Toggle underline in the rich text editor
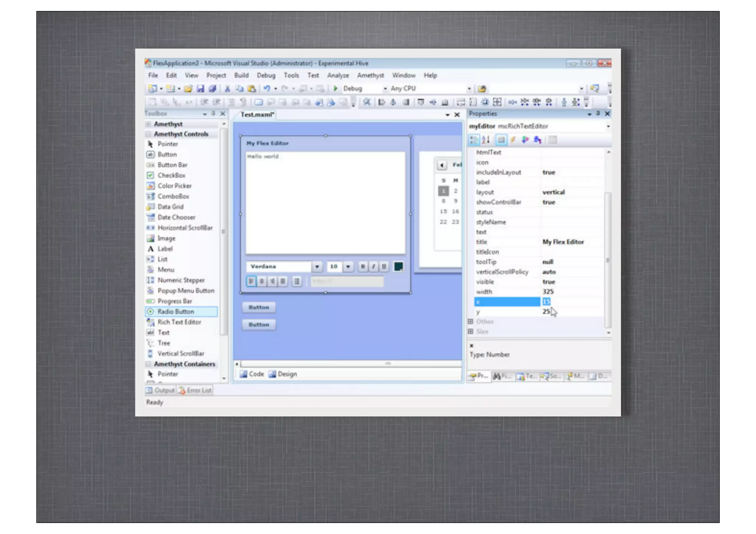 tap(384, 266)
